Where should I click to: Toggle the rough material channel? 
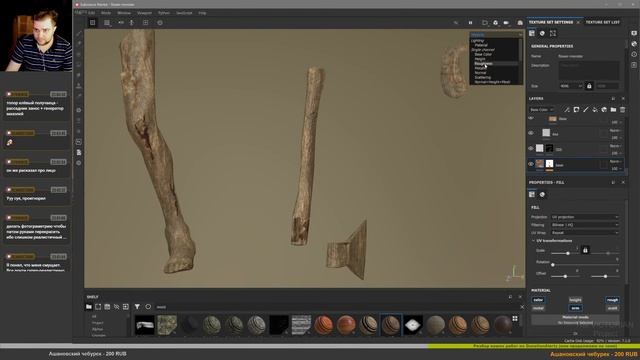coord(612,300)
